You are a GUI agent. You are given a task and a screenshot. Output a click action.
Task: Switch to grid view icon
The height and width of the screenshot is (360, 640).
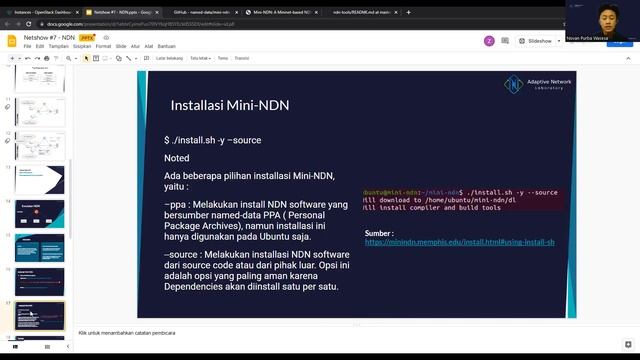coord(47,347)
